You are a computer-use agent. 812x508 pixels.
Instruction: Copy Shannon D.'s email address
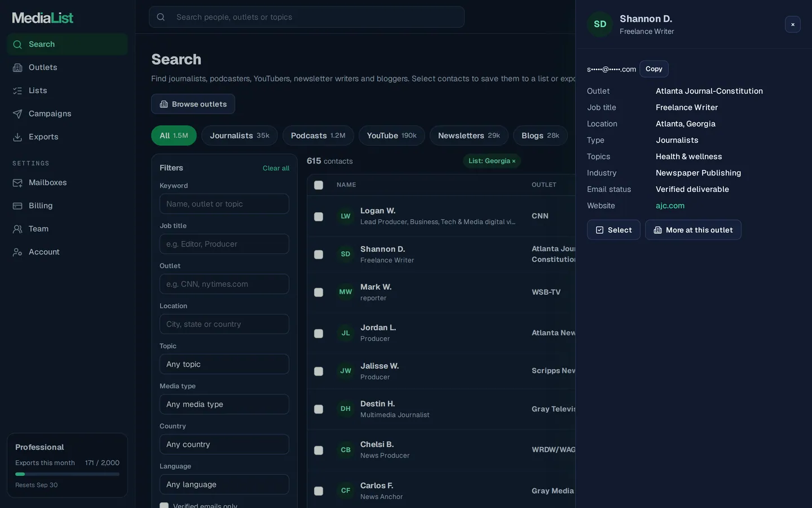coord(654,69)
